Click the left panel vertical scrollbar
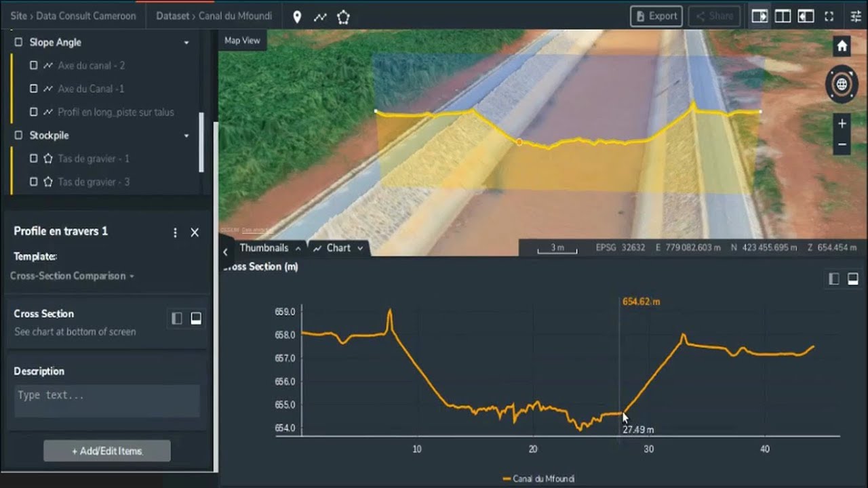 [201, 142]
